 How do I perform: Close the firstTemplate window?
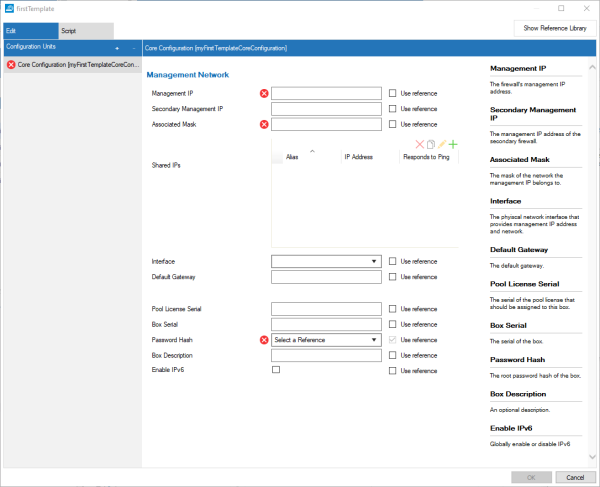586,8
